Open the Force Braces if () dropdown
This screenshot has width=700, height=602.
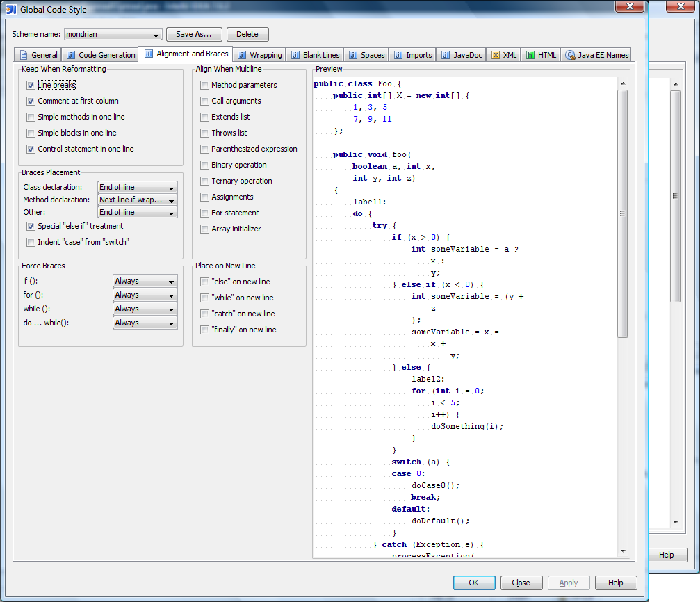(x=145, y=281)
